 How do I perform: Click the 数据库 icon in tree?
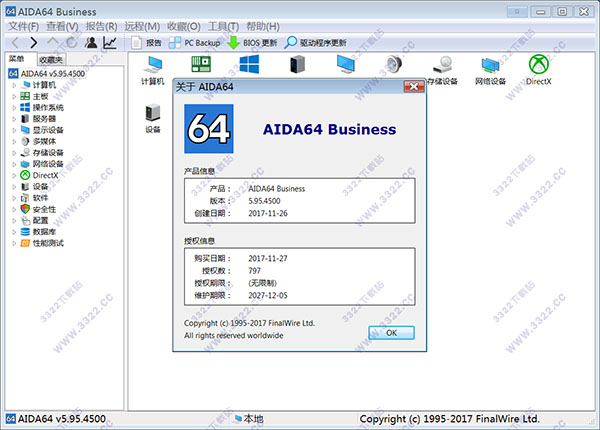[x=25, y=232]
